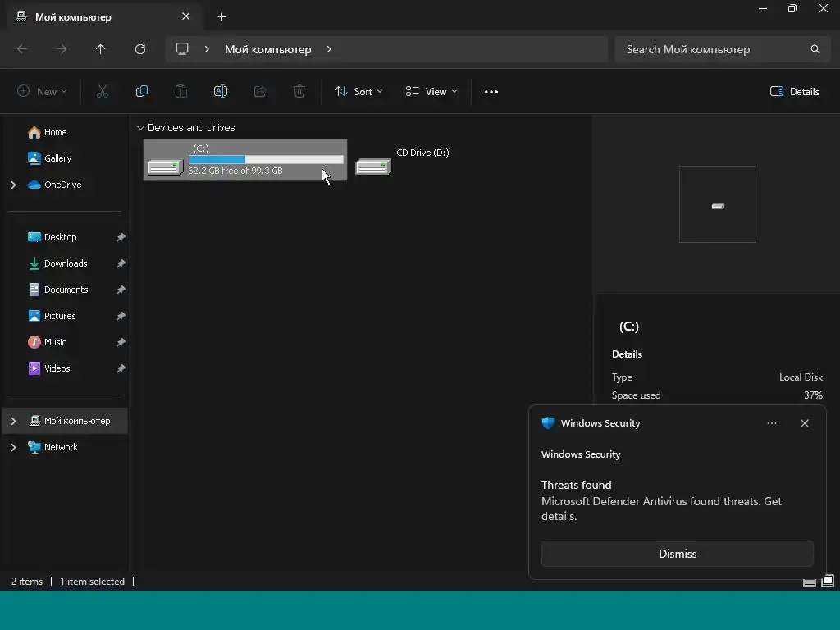
Task: Open a new tab with plus button
Action: (x=221, y=17)
